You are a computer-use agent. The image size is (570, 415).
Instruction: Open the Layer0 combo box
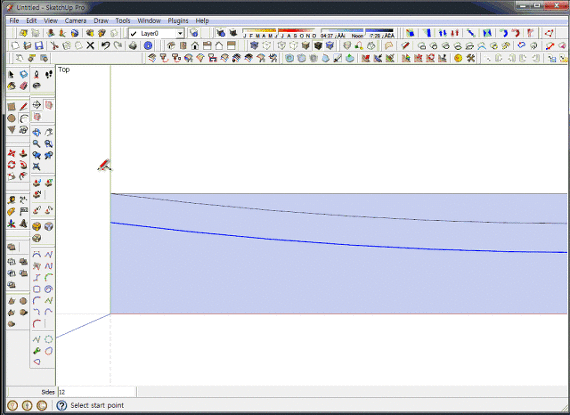click(156, 34)
